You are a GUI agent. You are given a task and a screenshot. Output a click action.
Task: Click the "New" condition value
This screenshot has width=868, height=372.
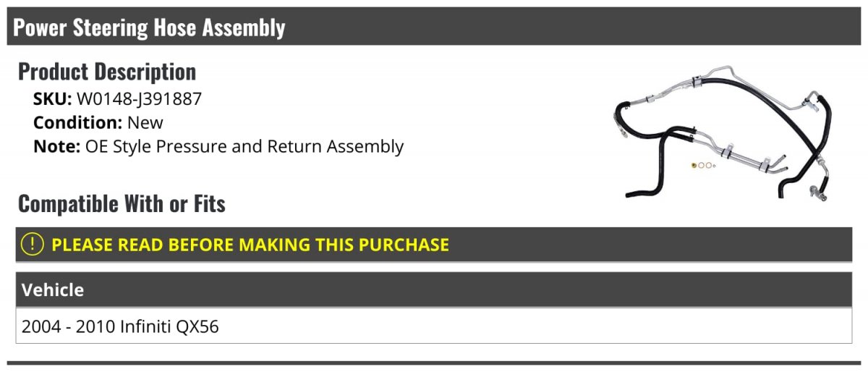tap(145, 122)
